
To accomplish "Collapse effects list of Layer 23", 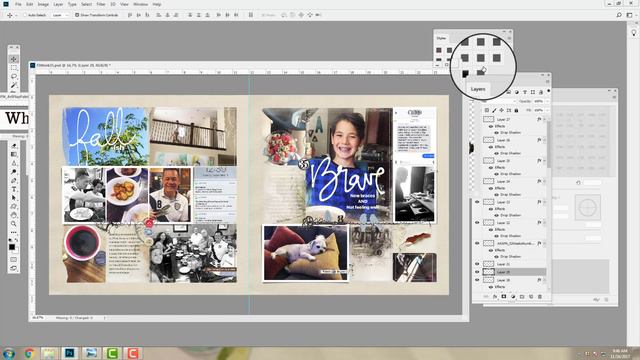I will (544, 202).
